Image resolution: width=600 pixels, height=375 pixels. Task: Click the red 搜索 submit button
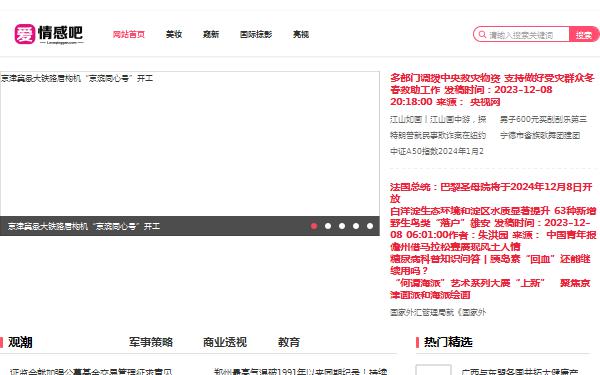click(584, 35)
